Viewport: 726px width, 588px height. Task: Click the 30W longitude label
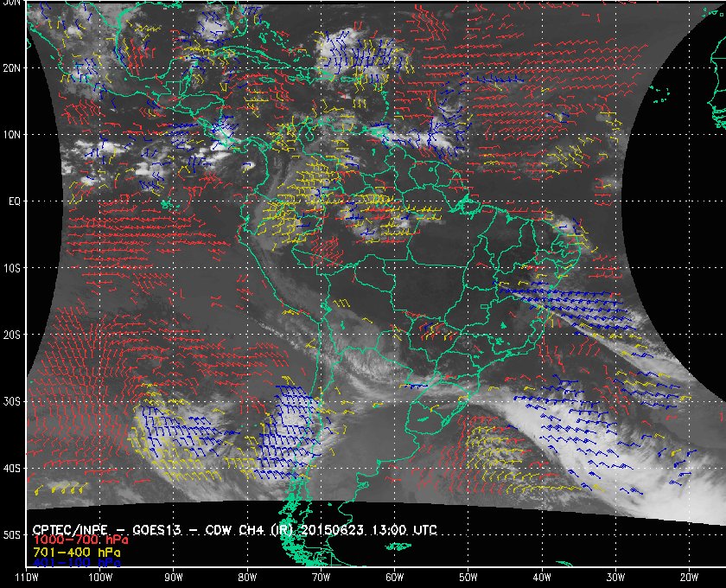coord(615,578)
